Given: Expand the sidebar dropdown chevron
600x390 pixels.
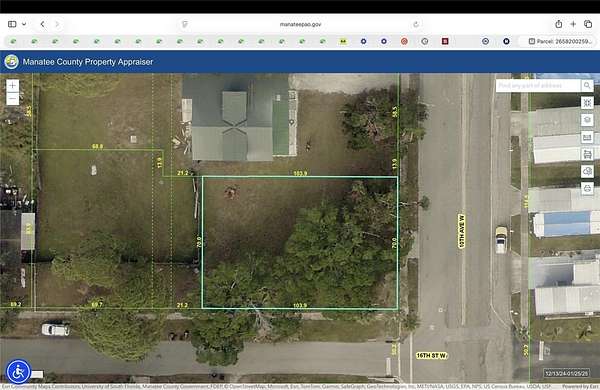Looking at the screenshot, I should (x=24, y=24).
